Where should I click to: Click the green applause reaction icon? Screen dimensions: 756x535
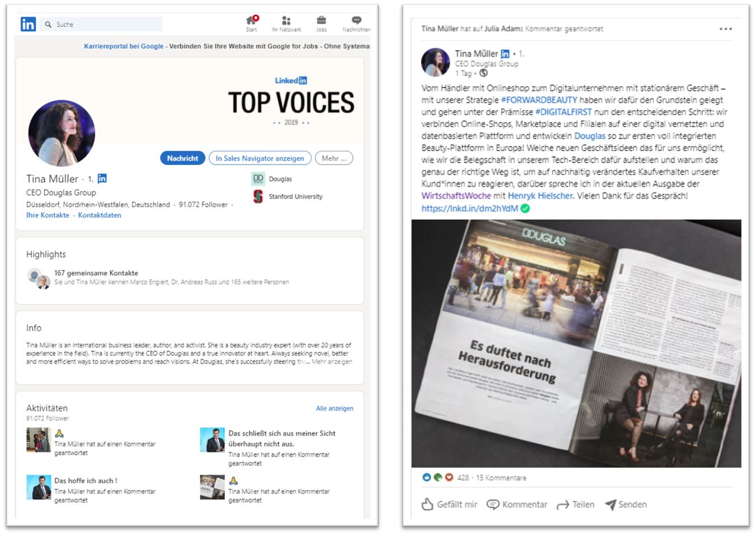click(x=438, y=477)
